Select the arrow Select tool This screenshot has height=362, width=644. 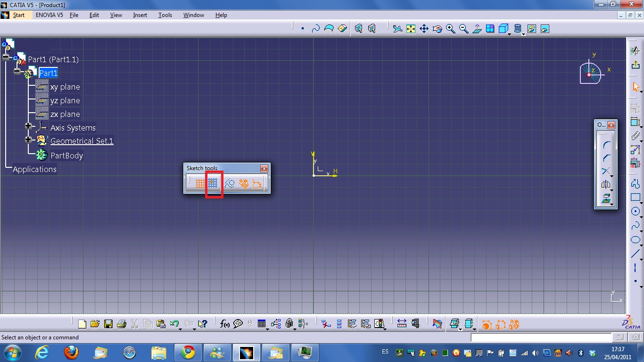(x=636, y=87)
